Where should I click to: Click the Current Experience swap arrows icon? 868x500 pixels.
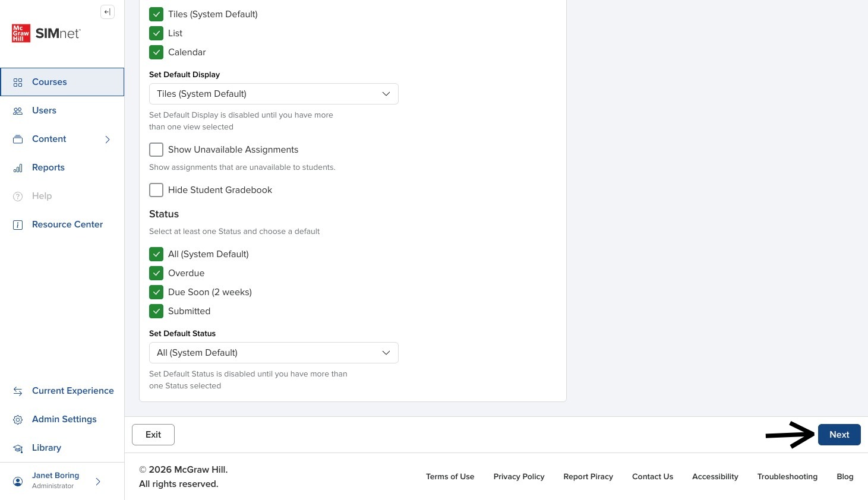pyautogui.click(x=18, y=391)
